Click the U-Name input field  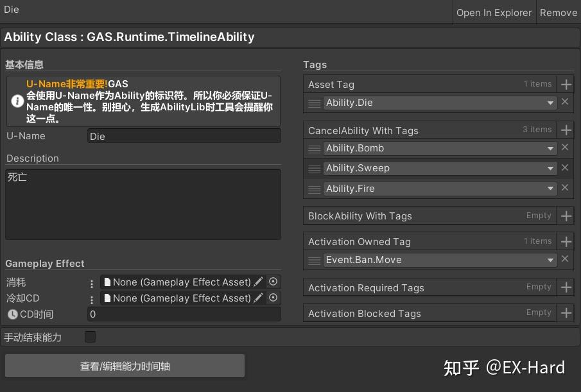pos(184,135)
